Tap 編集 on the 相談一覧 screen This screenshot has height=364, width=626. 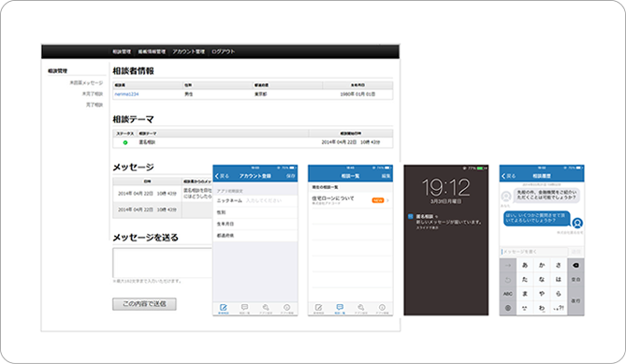point(386,176)
